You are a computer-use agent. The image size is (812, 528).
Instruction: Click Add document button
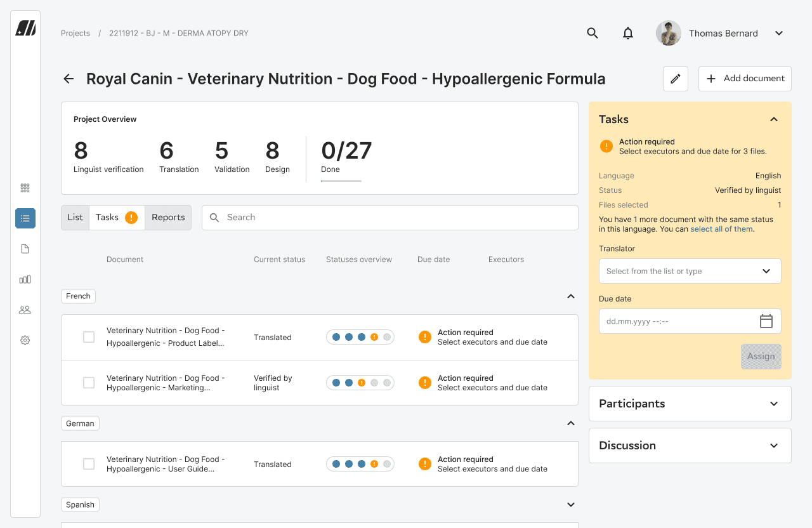point(745,79)
